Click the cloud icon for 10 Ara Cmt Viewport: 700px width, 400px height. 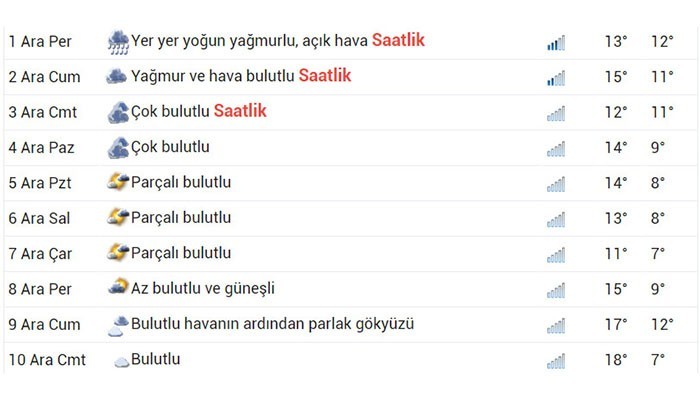point(121,362)
